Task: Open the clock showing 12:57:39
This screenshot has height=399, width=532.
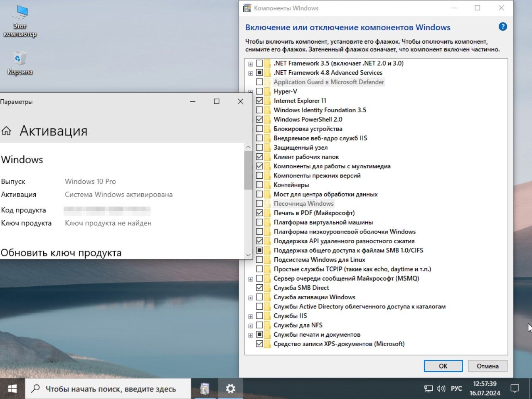Action: (x=485, y=388)
